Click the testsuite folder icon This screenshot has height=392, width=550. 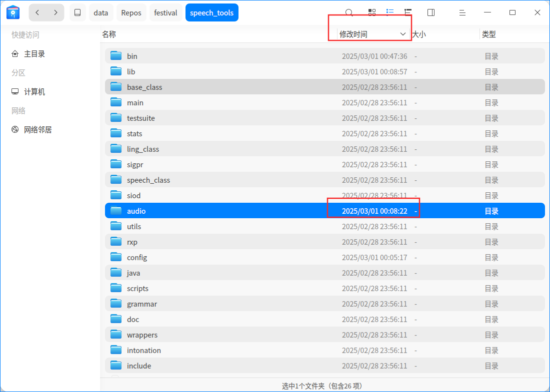click(116, 117)
